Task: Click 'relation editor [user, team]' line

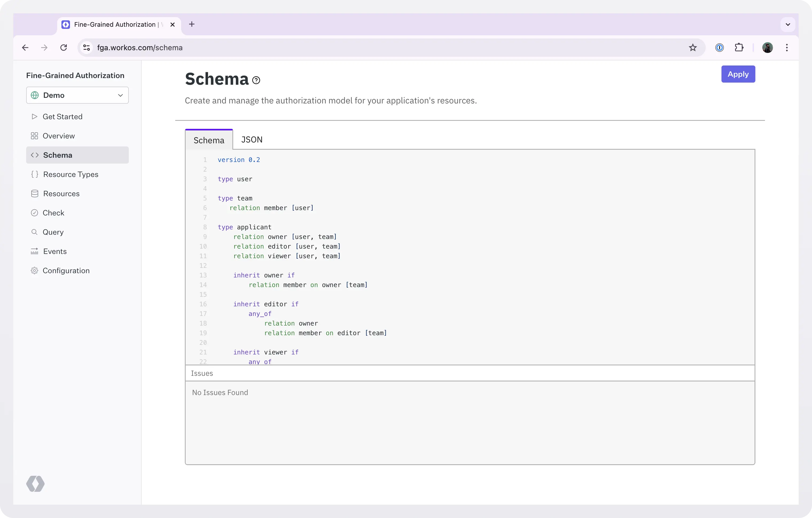Action: [x=287, y=246]
